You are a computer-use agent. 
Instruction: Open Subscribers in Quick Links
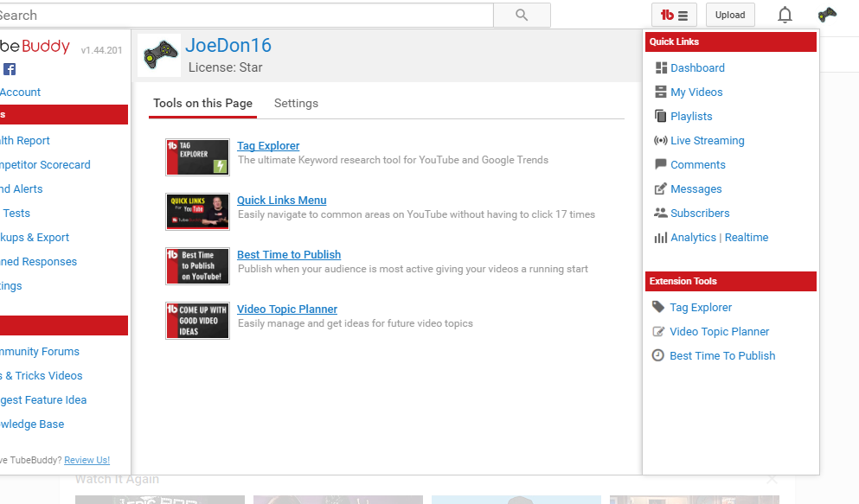pyautogui.click(x=700, y=213)
